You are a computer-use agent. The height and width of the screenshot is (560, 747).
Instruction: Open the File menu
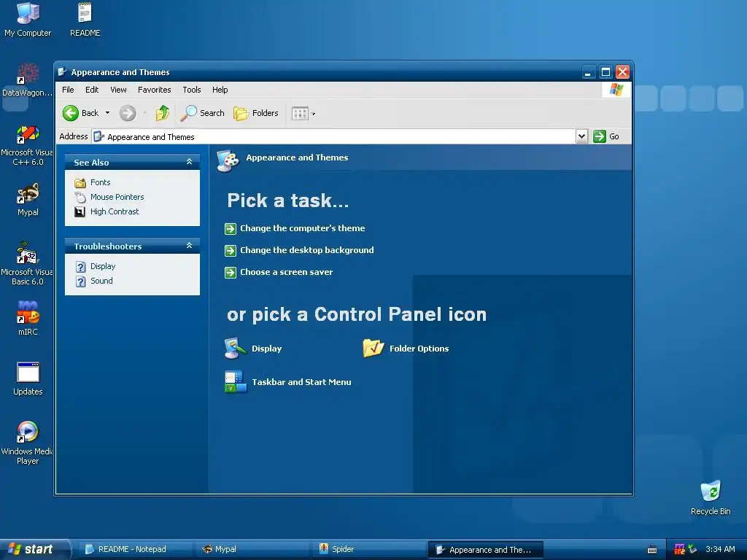[x=68, y=90]
